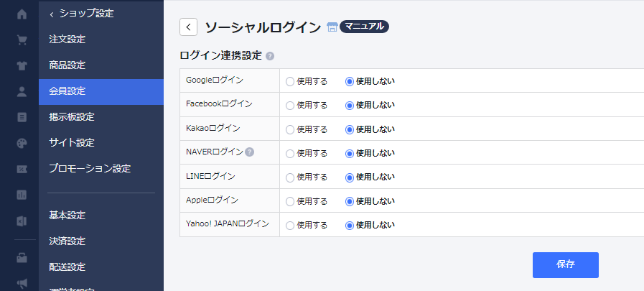Open the document board icon

22,117
